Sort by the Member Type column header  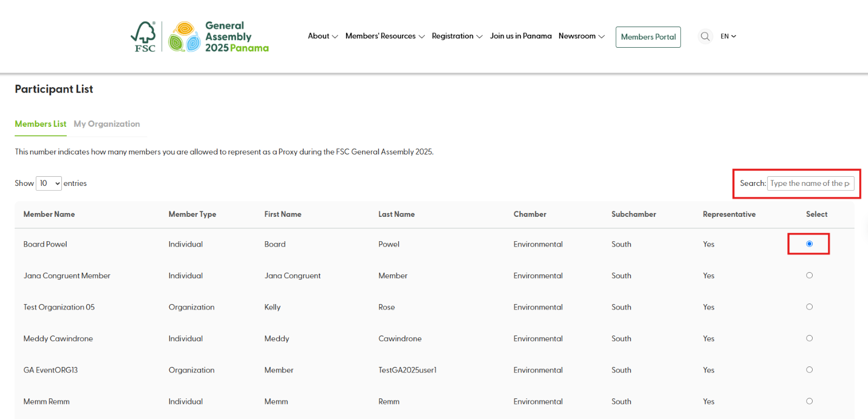pos(192,214)
